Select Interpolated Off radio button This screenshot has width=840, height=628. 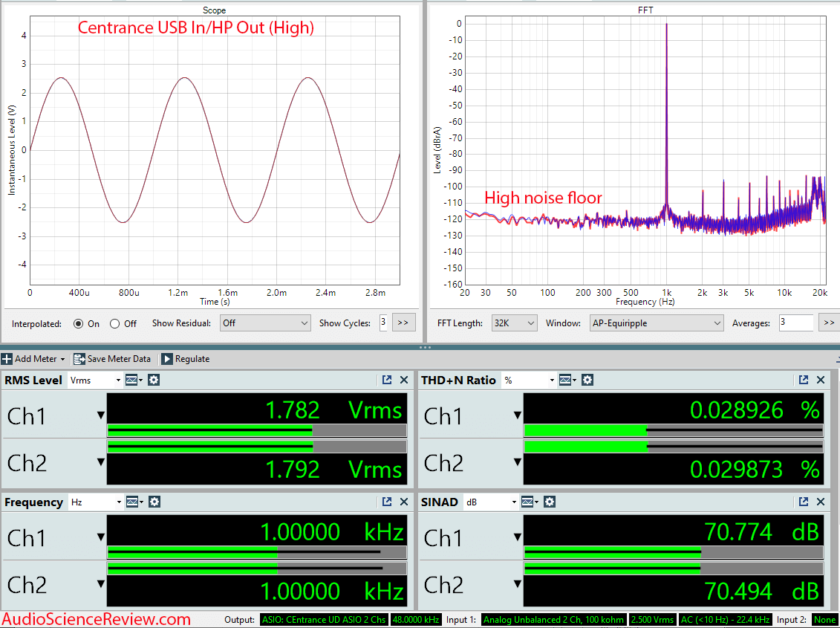coord(114,324)
